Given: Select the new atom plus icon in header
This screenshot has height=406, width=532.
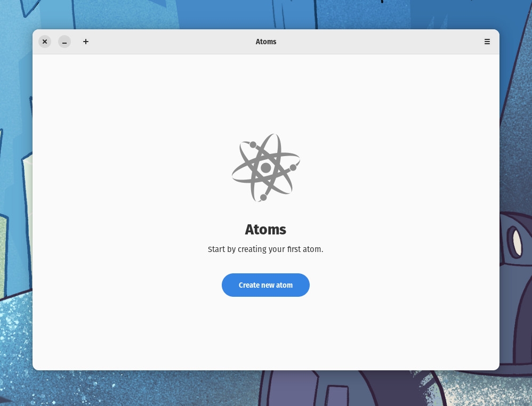Looking at the screenshot, I should pos(86,42).
